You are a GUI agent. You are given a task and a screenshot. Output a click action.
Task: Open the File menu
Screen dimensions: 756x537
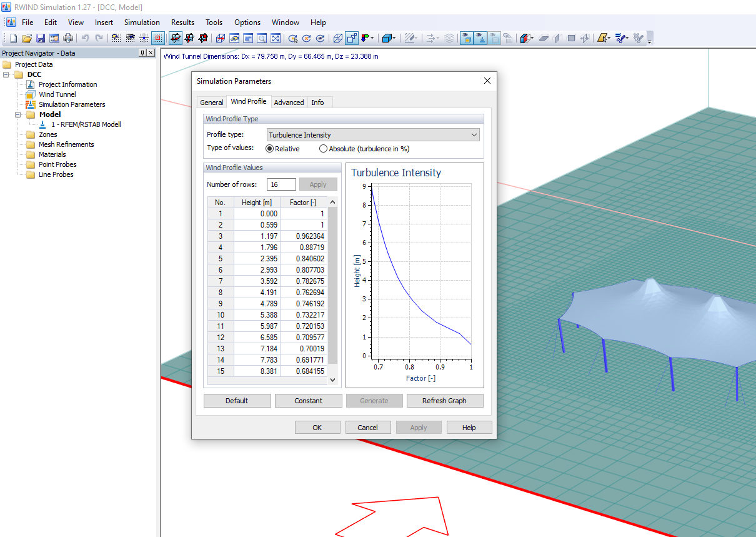tap(27, 22)
